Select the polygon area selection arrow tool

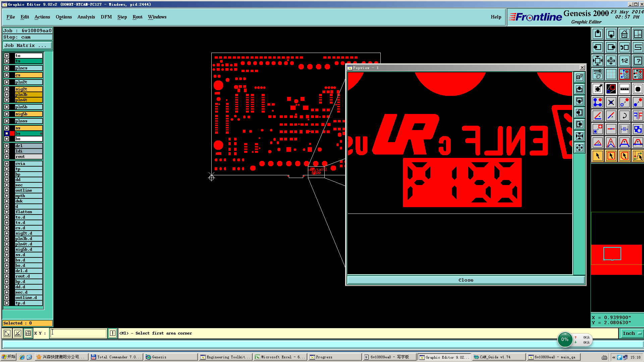pyautogui.click(x=624, y=156)
